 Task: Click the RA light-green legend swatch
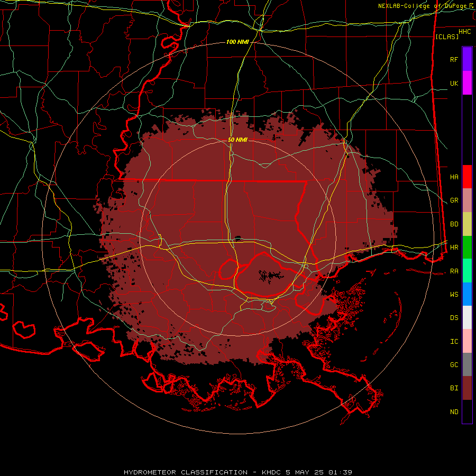click(467, 271)
